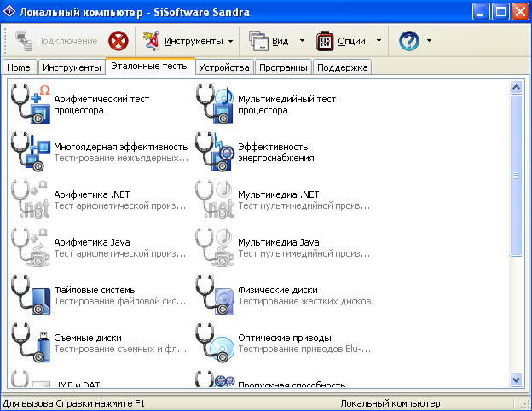Click the Вид windows icon in toolbar
The image size is (532, 411).
[258, 41]
